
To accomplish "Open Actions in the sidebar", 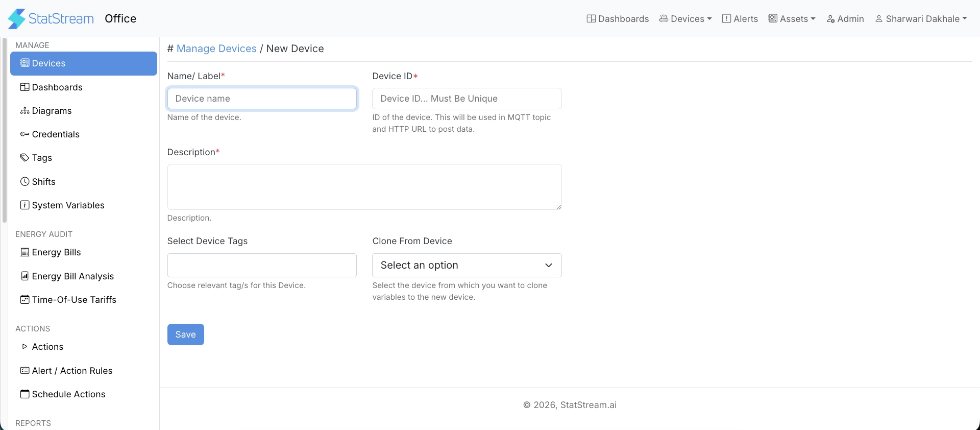I will [84, 347].
